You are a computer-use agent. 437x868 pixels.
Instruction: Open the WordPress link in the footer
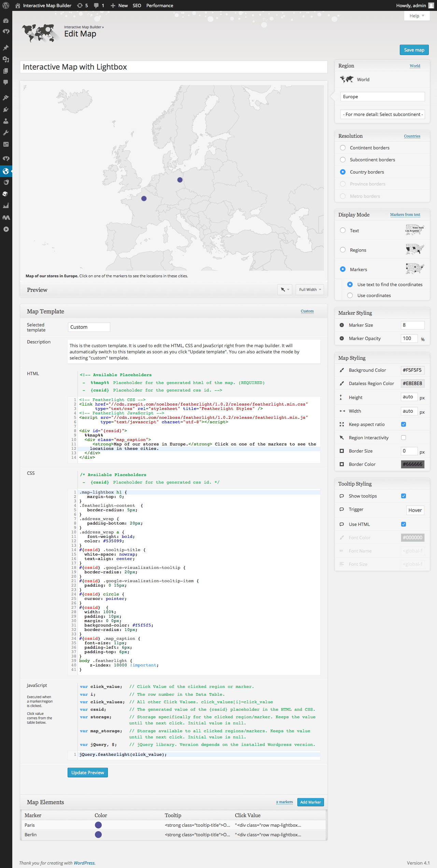coord(84,863)
